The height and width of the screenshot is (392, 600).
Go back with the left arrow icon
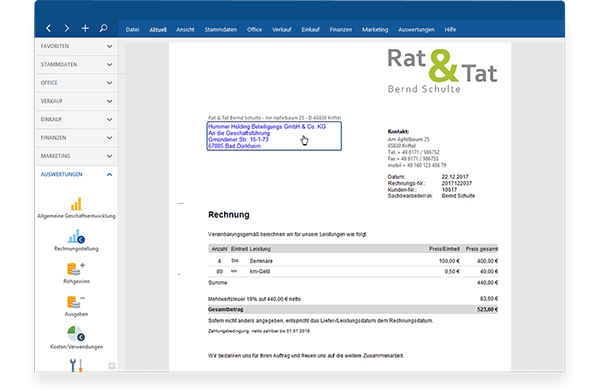pos(48,28)
